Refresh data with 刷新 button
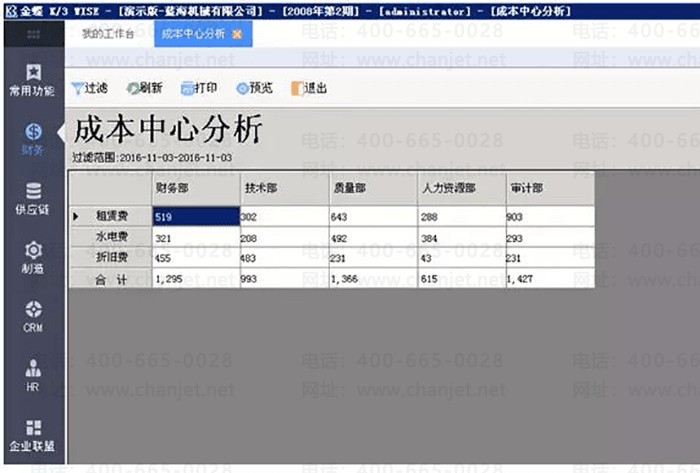The width and height of the screenshot is (700, 473). 144,88
